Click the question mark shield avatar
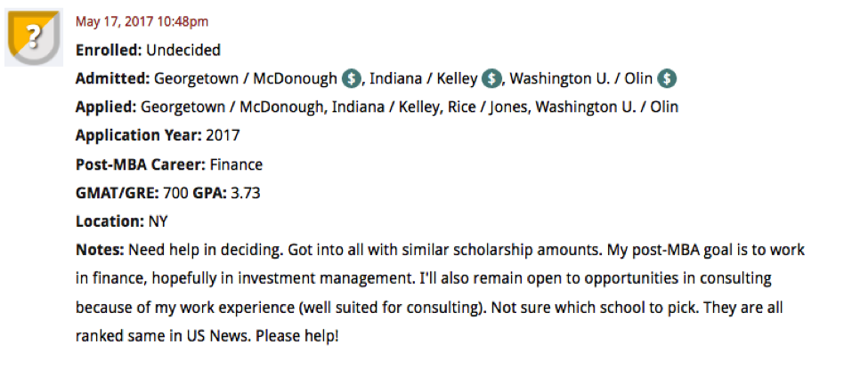This screenshot has width=868, height=369. point(34,37)
